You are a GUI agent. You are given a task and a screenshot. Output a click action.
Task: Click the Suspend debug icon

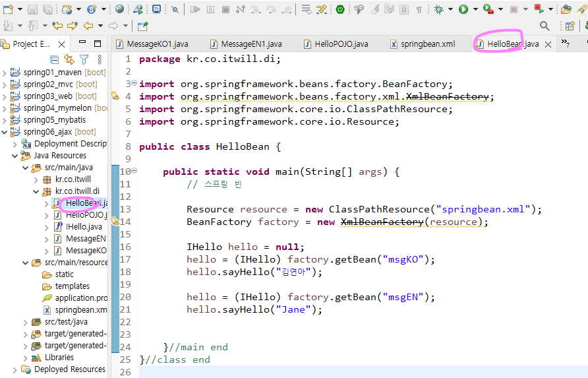211,9
